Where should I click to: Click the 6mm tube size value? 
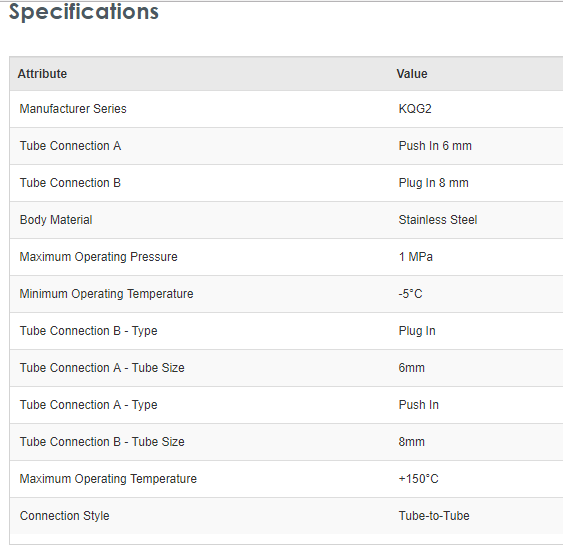point(411,367)
